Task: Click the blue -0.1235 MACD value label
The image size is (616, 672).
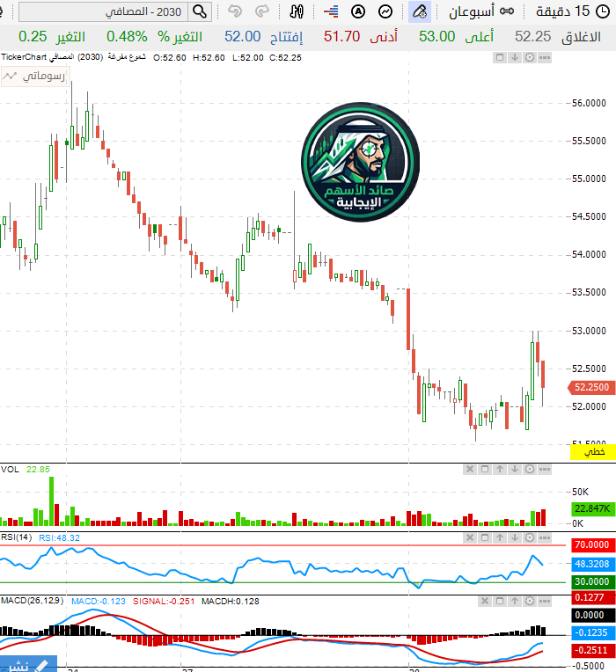Action: (593, 632)
